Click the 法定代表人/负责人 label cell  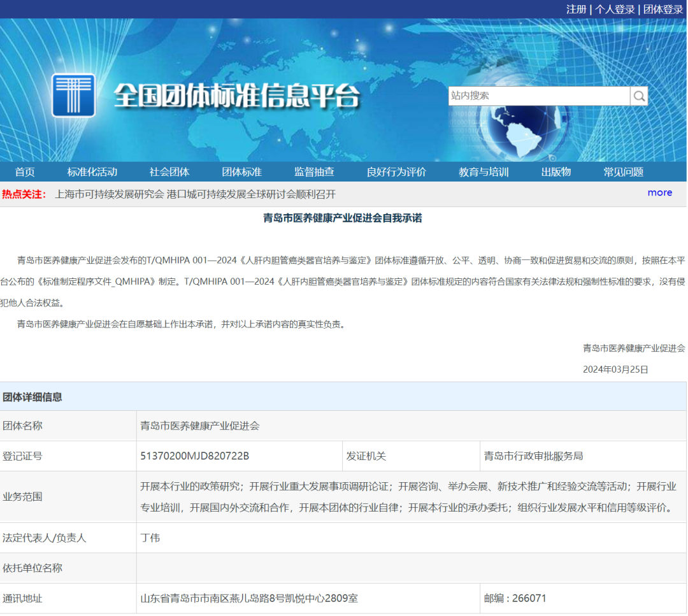68,538
